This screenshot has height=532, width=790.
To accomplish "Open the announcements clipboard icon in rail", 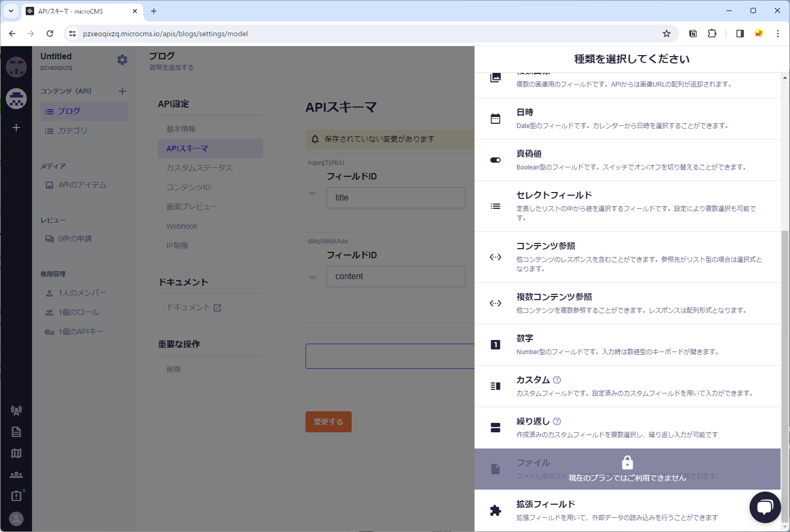I will [16, 496].
